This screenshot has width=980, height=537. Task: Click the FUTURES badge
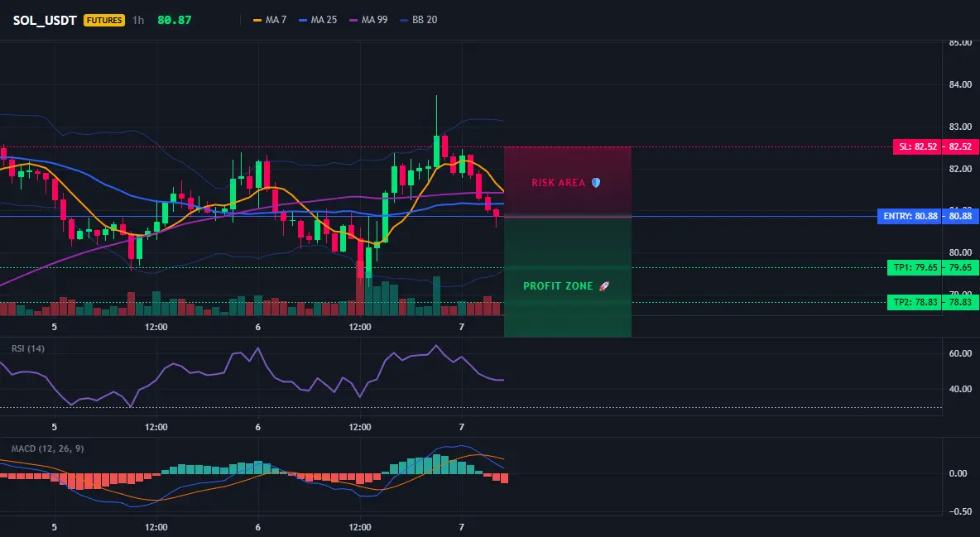pyautogui.click(x=104, y=20)
